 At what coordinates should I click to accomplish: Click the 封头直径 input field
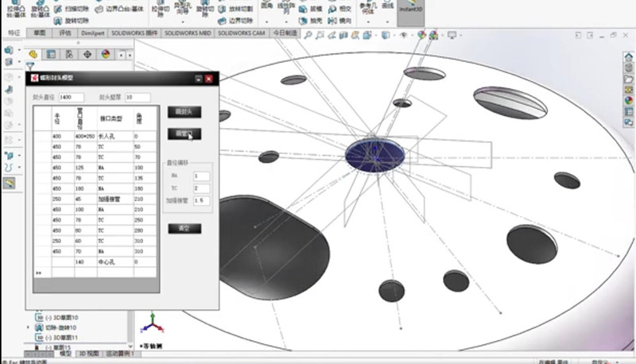(x=71, y=97)
